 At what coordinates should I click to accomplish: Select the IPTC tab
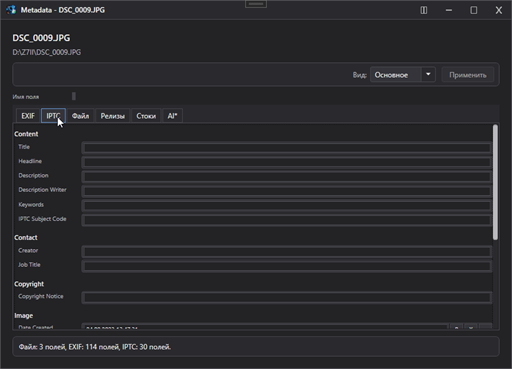tap(53, 116)
